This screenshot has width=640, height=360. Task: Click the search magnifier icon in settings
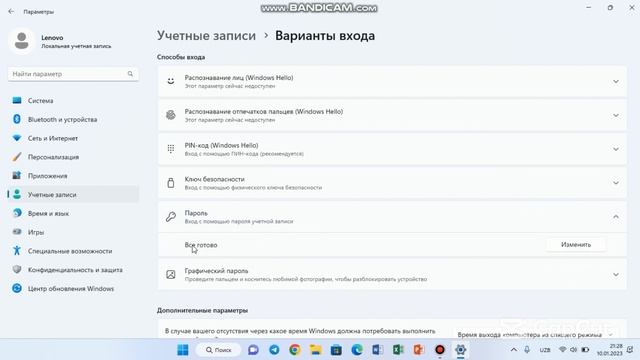130,74
